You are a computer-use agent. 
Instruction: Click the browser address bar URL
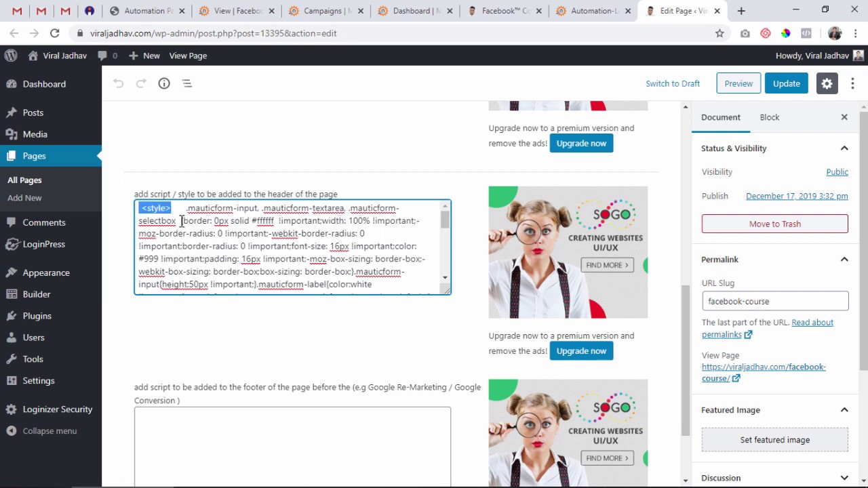[214, 33]
